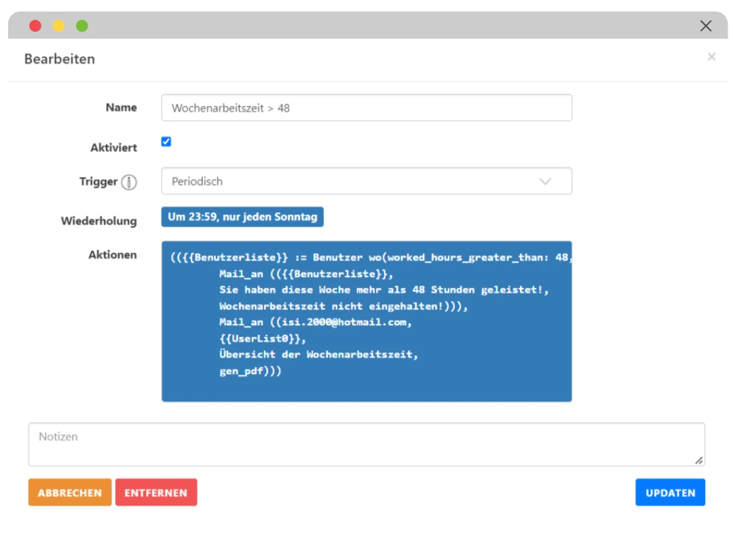Click the isi.2000@hotmail.com line in Aktionen
The height and width of the screenshot is (560, 733).
point(316,322)
